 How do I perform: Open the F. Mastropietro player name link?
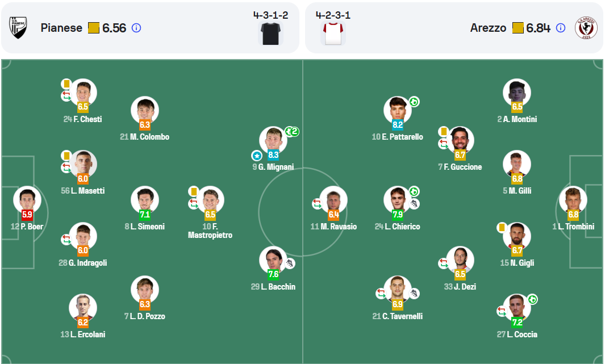pos(210,231)
